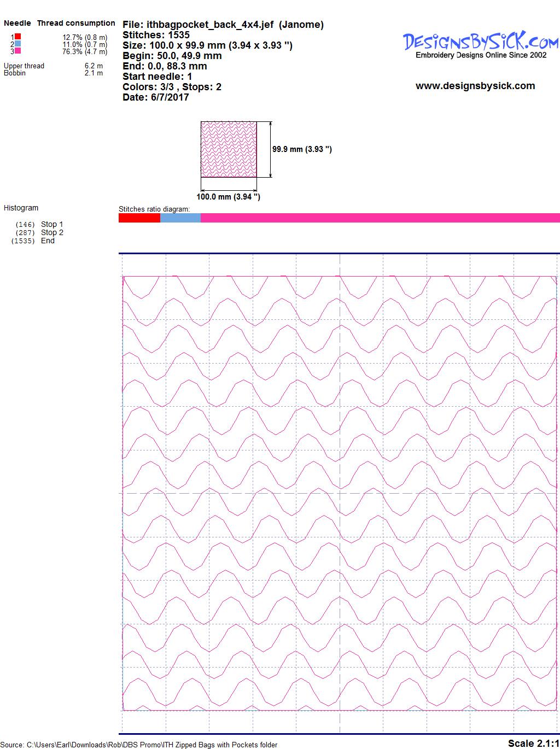This screenshot has height=749, width=560.
Task: Click the Source file path footer text
Action: 139,745
